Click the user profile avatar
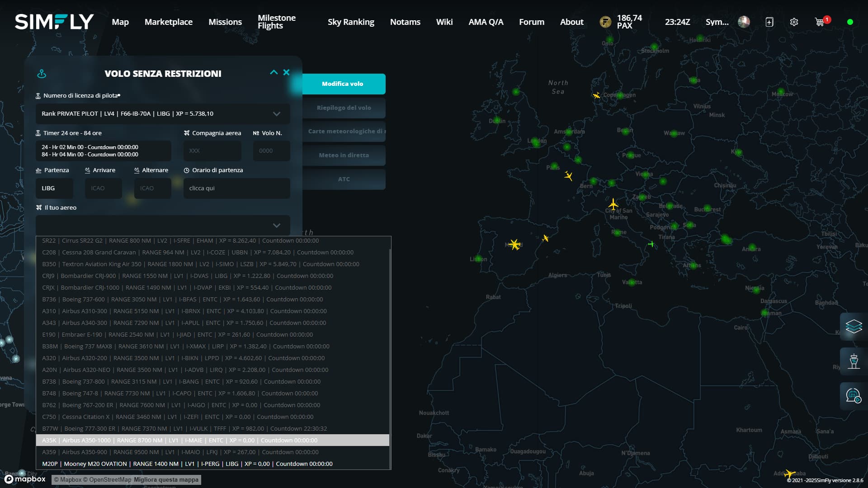The height and width of the screenshot is (488, 868). 744,22
